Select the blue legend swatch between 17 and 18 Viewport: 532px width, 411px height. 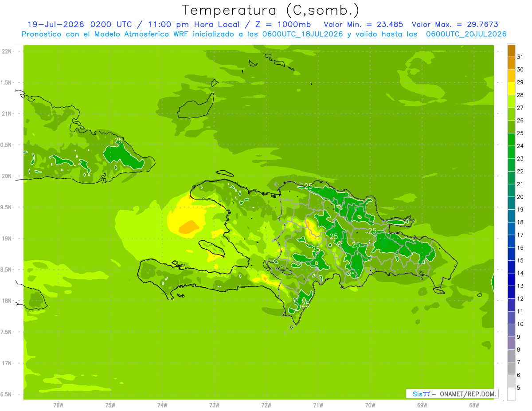tap(511, 229)
